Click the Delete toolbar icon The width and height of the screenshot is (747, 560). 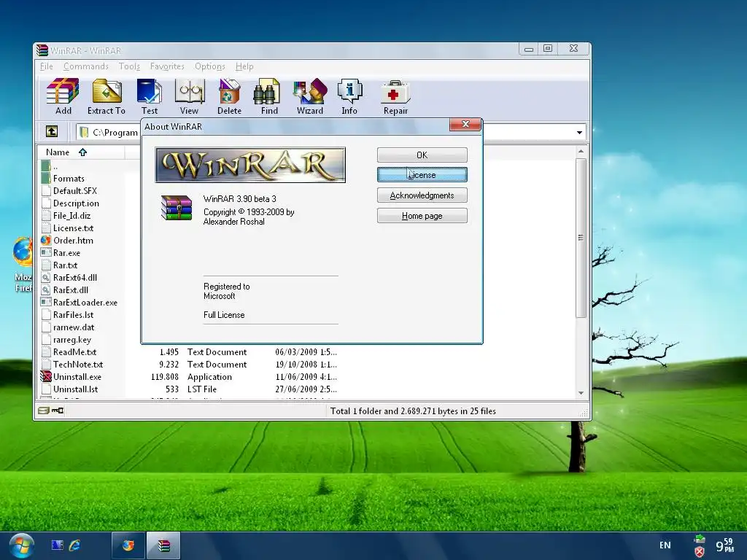(x=229, y=91)
